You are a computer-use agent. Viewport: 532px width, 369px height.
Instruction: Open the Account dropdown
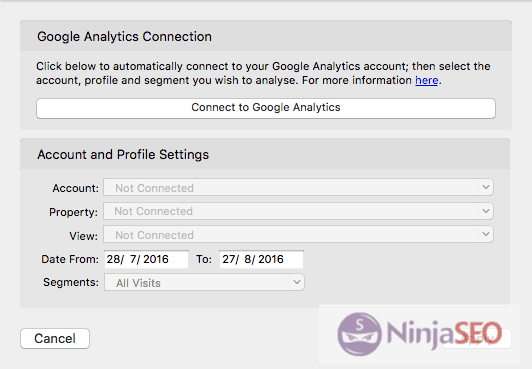point(298,188)
